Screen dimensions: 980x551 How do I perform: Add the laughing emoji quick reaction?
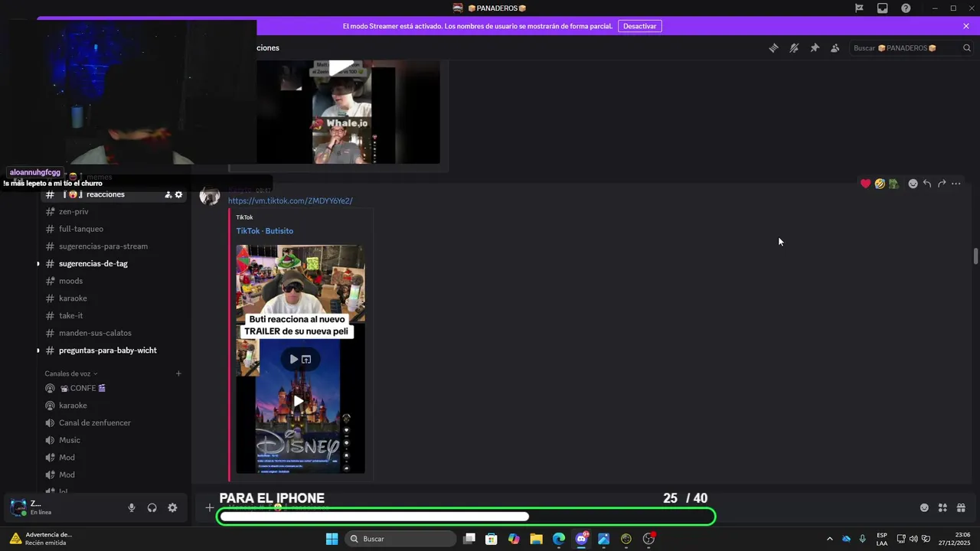point(880,184)
